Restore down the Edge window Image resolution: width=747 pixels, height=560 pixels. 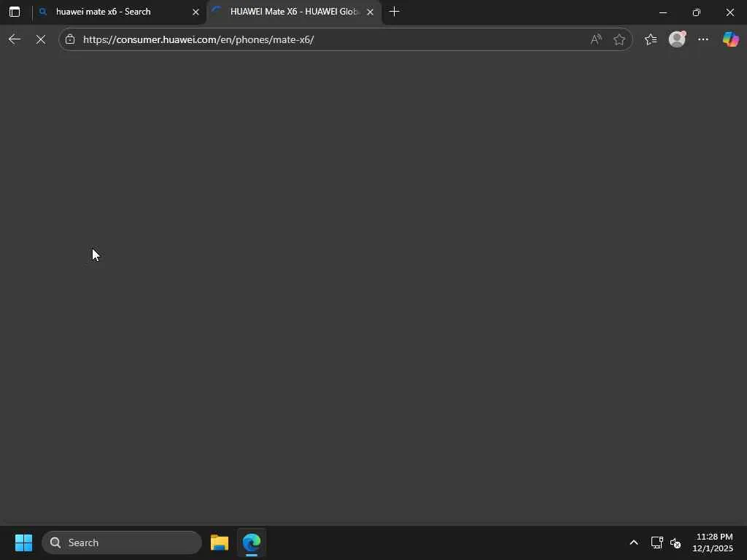coord(697,12)
